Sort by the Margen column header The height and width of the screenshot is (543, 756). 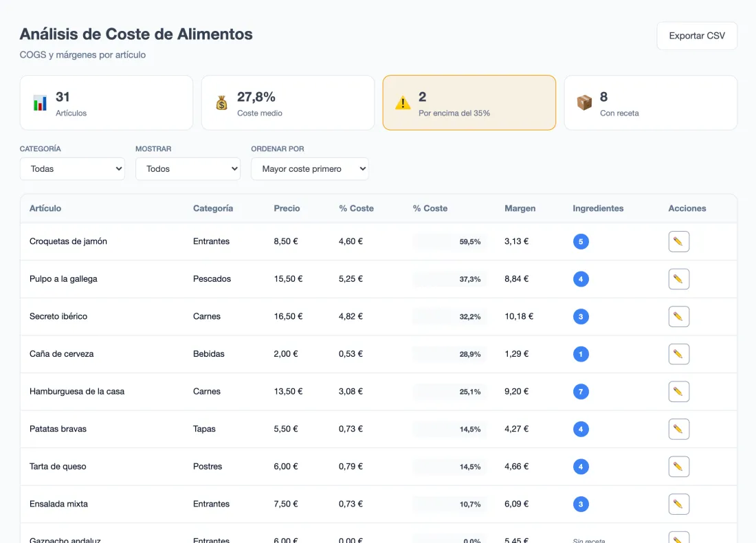click(x=520, y=208)
